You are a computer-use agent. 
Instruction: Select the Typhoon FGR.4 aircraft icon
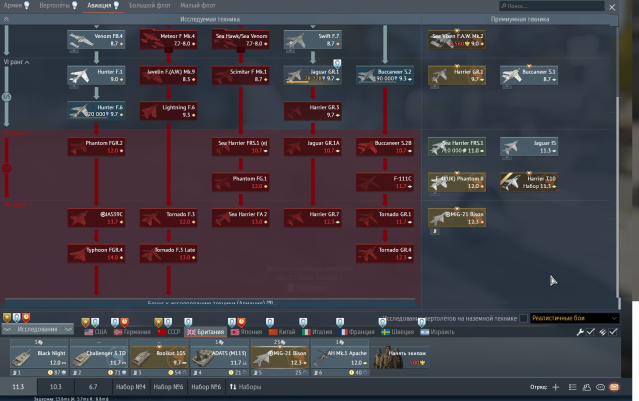pos(95,253)
